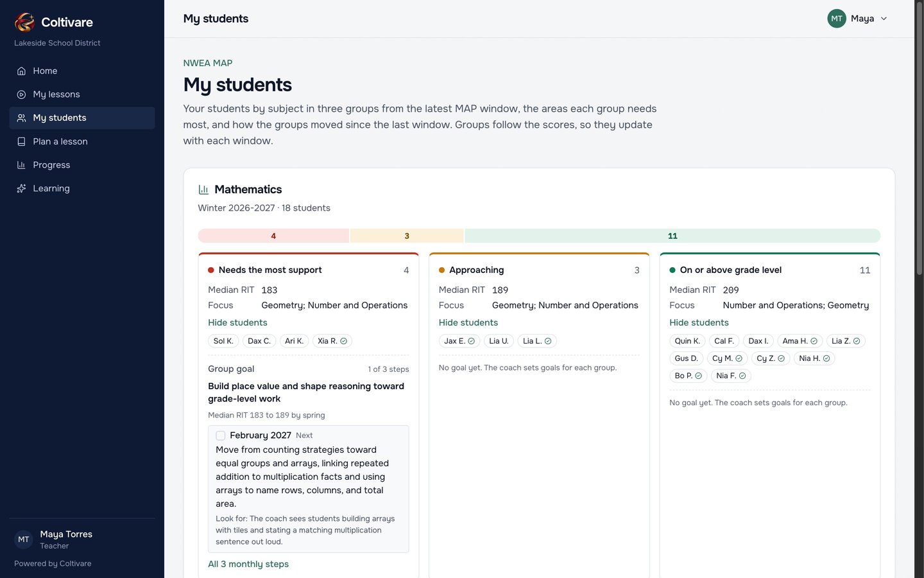Click the red segment showing 4
This screenshot has height=578, width=924.
273,236
